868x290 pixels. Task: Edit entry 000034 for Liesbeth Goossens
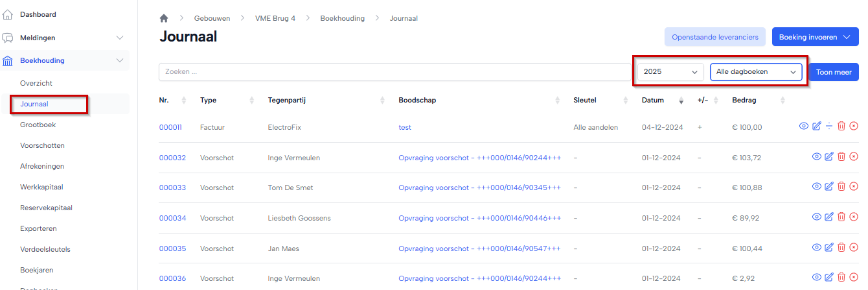coord(829,217)
